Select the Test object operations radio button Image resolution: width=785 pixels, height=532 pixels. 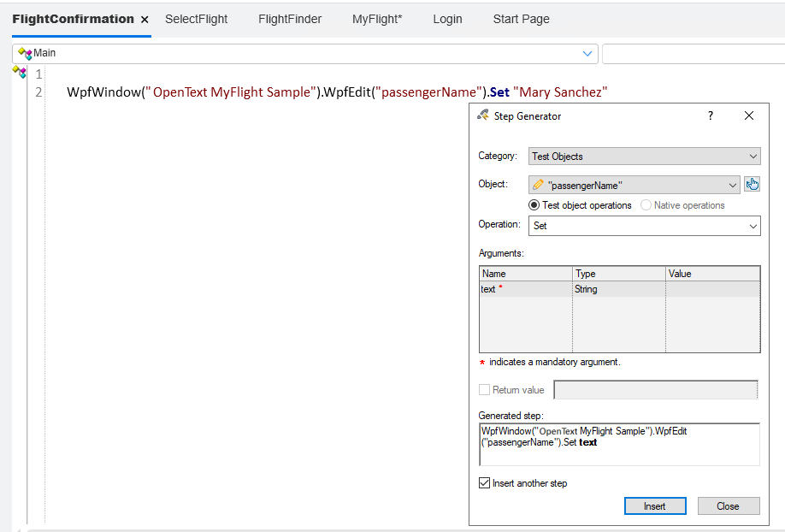point(534,205)
